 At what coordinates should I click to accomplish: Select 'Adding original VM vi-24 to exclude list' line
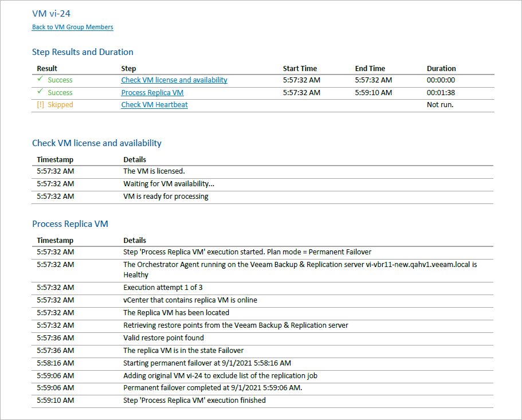[221, 376]
